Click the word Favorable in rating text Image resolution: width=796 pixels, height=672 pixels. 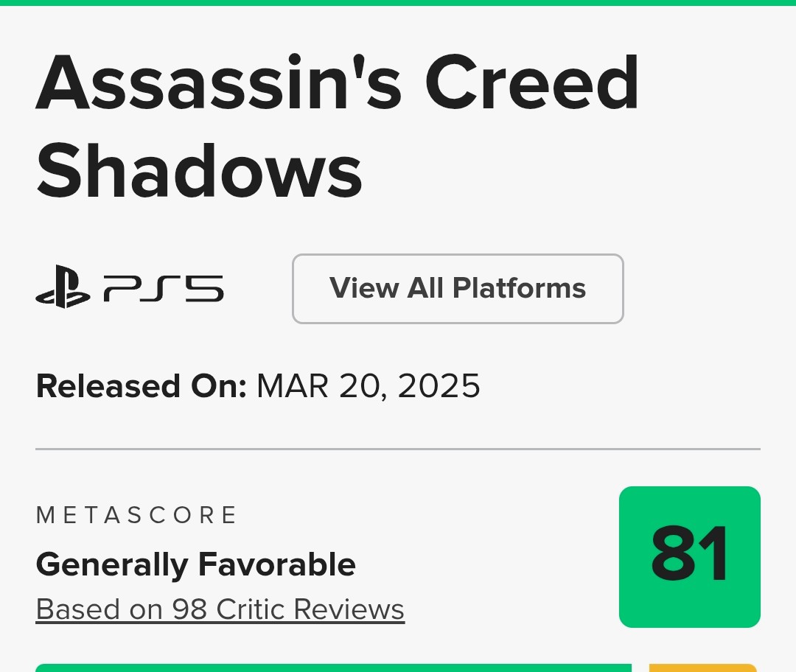pyautogui.click(x=276, y=565)
